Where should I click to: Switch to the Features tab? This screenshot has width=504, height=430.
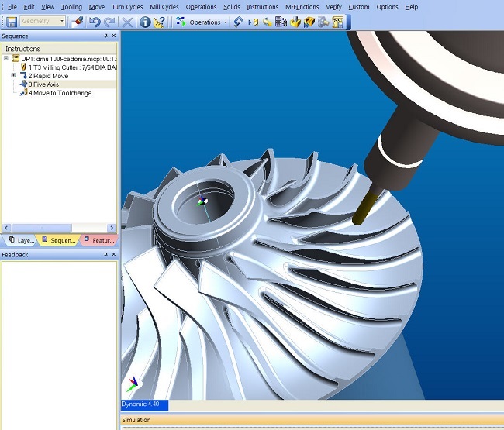click(x=98, y=240)
